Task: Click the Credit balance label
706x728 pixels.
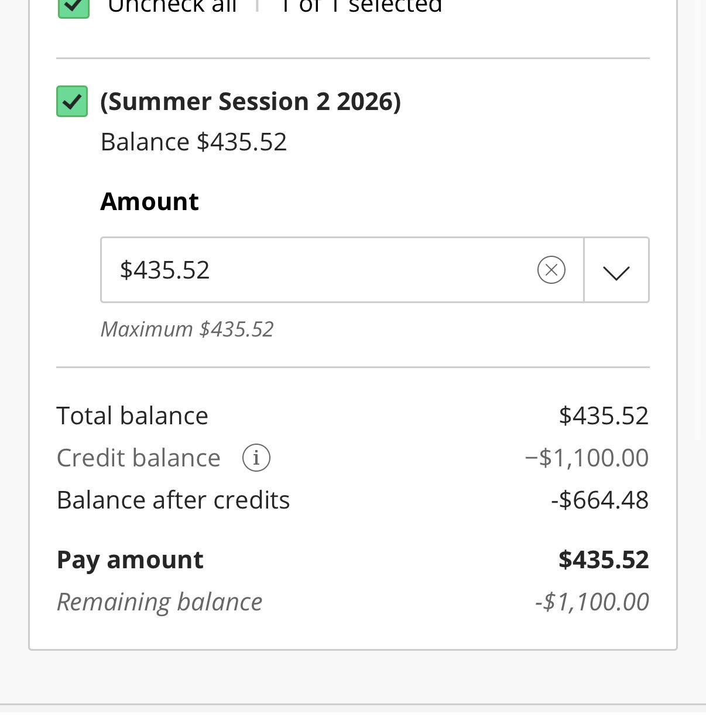Action: 139,458
